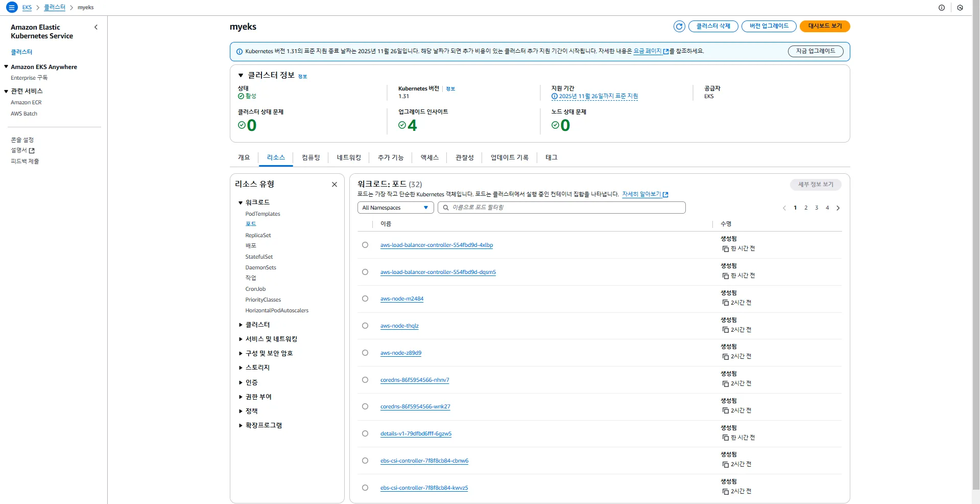
Task: Expand the 인증 resource group
Action: click(241, 382)
